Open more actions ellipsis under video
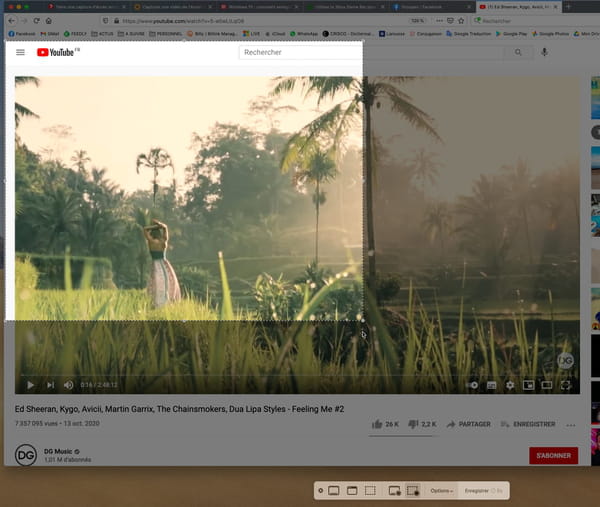The height and width of the screenshot is (507, 600). (571, 425)
